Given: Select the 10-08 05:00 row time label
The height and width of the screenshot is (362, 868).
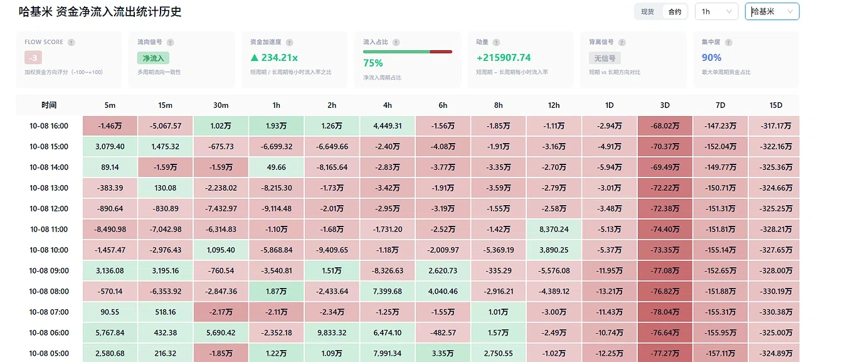Looking at the screenshot, I should coord(49,354).
